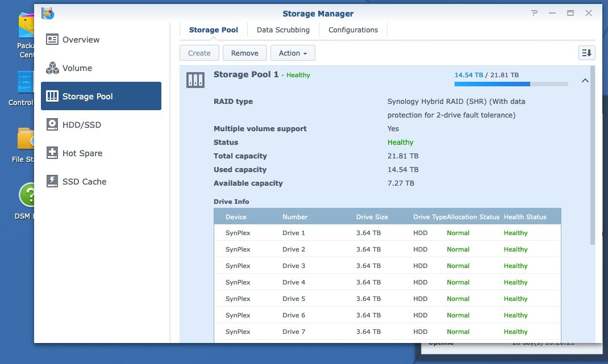
Task: Open the Action dropdown menu
Action: coord(293,53)
